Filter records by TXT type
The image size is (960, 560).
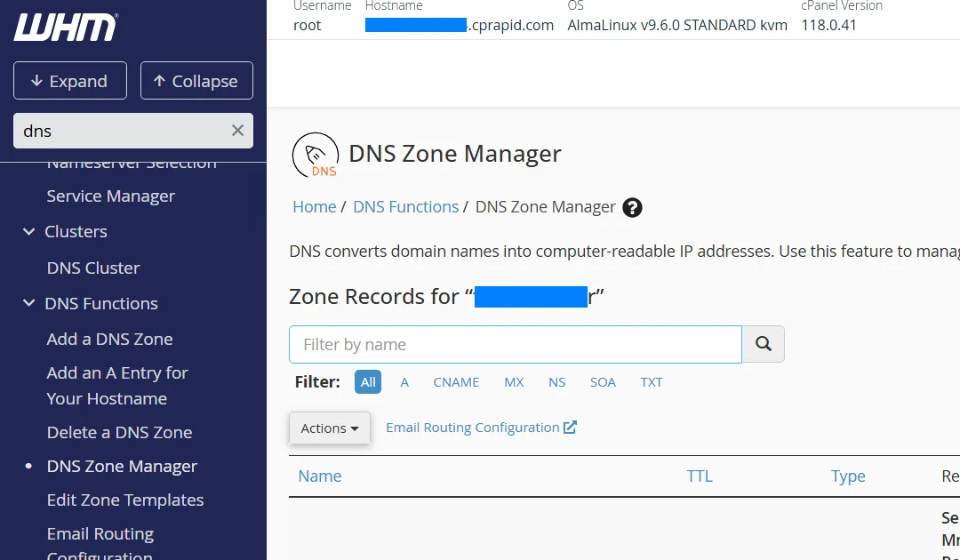tap(652, 382)
